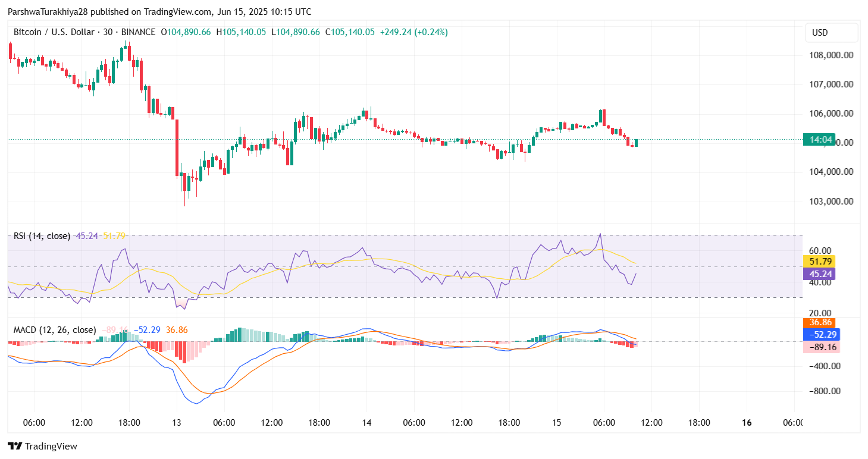Click the purple 45.24 RSI value badge
Viewport: 868px width, 459px height.
coord(819,274)
